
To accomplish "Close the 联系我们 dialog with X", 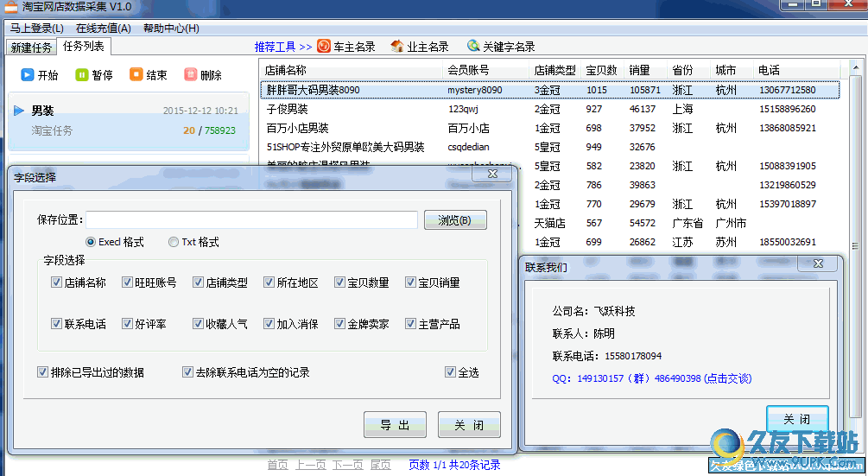I will coord(818,263).
